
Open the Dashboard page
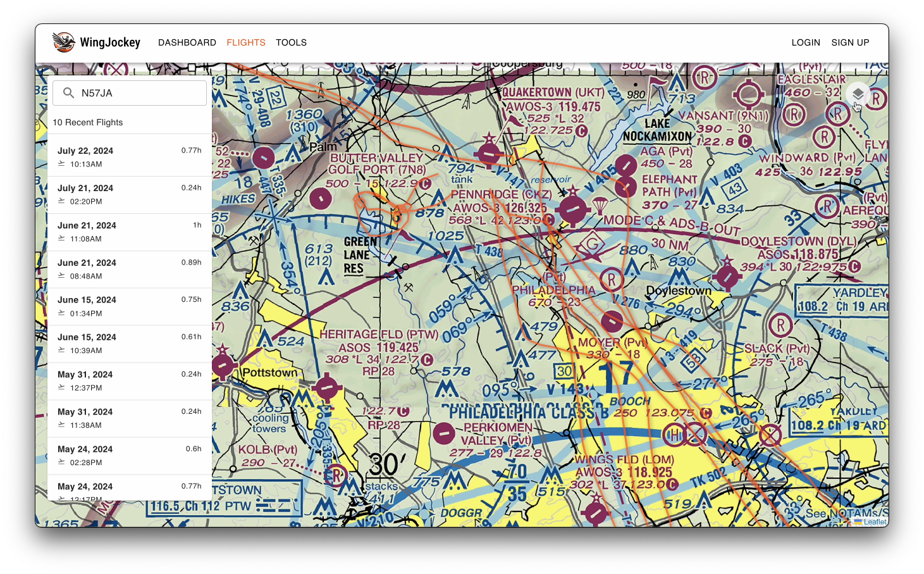187,42
